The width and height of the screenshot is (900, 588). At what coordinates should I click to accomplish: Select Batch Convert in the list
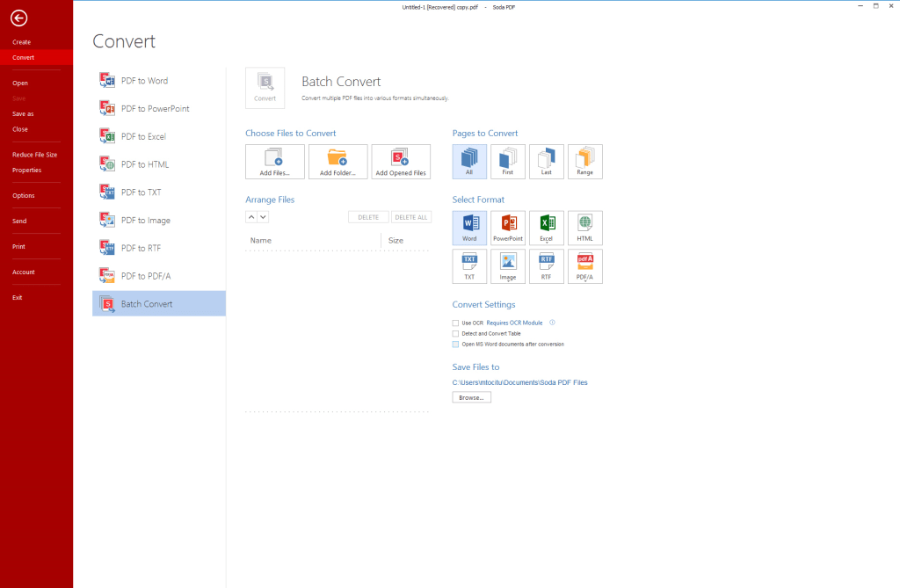tap(159, 304)
